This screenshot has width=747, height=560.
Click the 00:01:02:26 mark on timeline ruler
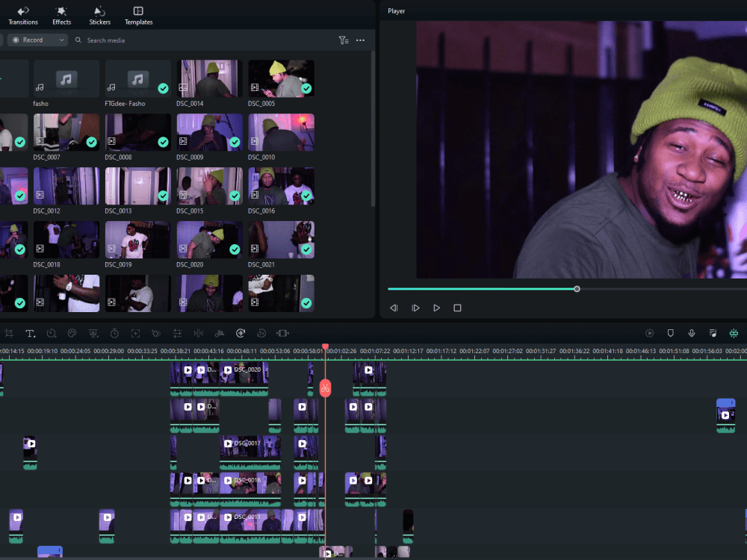pyautogui.click(x=341, y=351)
